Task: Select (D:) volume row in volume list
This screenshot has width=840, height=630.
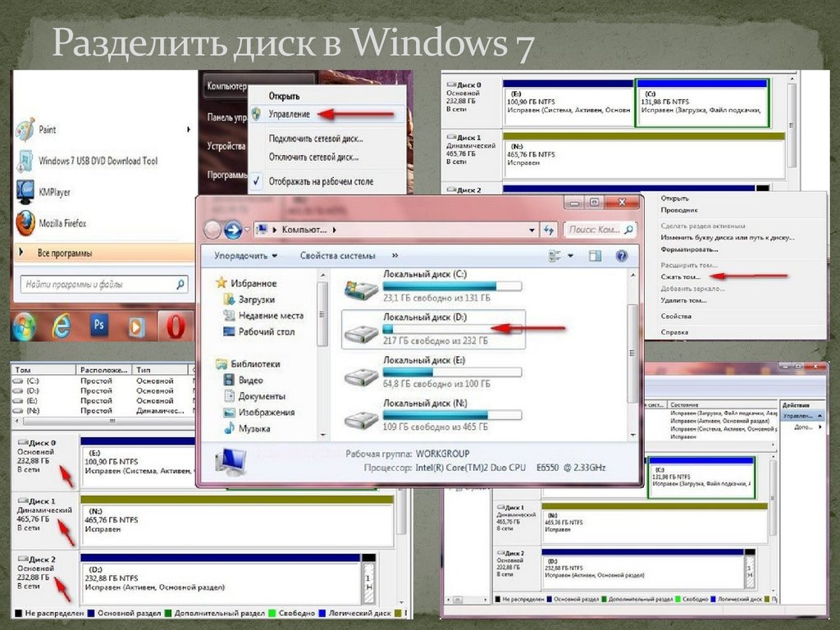Action: pyautogui.click(x=102, y=390)
